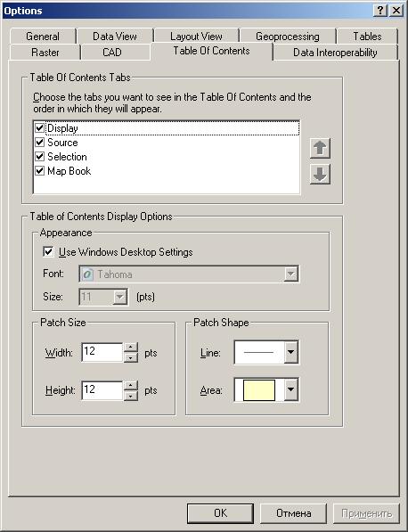Disable Use Windows Desktop Settings

48,252
